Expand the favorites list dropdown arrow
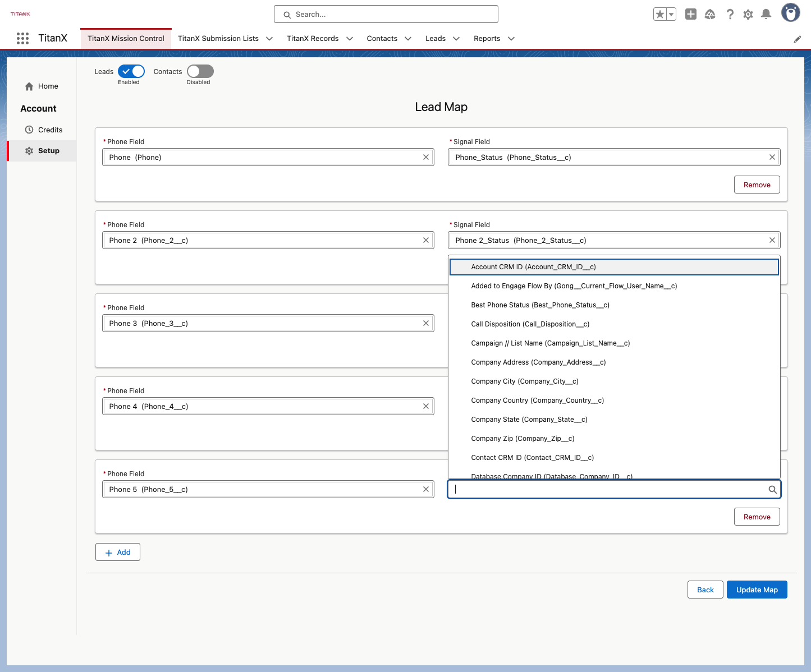 pyautogui.click(x=671, y=15)
